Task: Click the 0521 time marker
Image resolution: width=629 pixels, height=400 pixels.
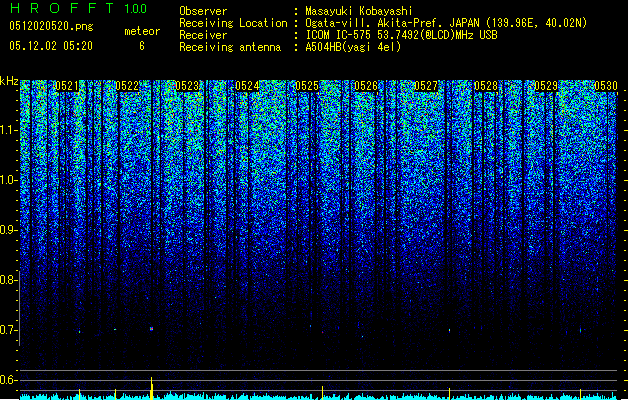Action: tap(67, 86)
